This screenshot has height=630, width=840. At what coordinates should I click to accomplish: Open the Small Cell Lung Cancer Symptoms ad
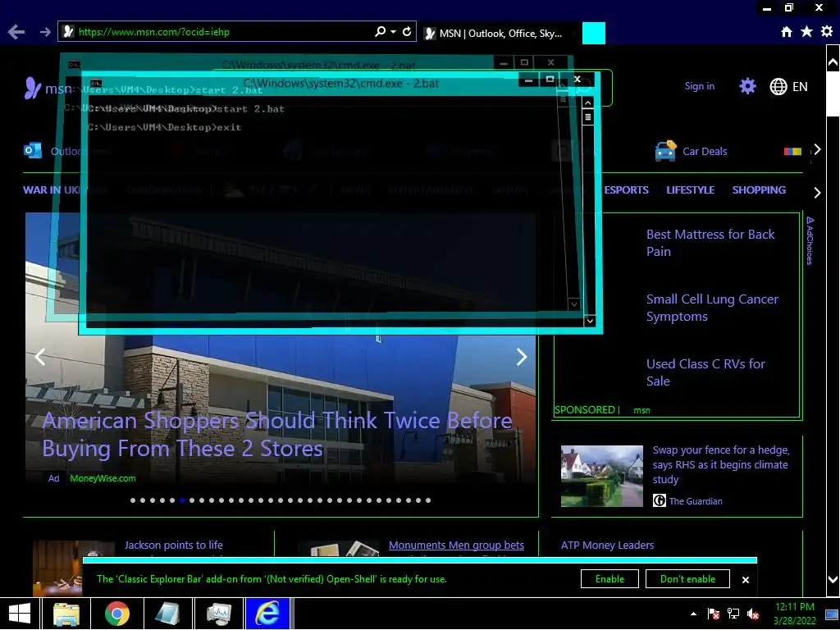tap(712, 308)
